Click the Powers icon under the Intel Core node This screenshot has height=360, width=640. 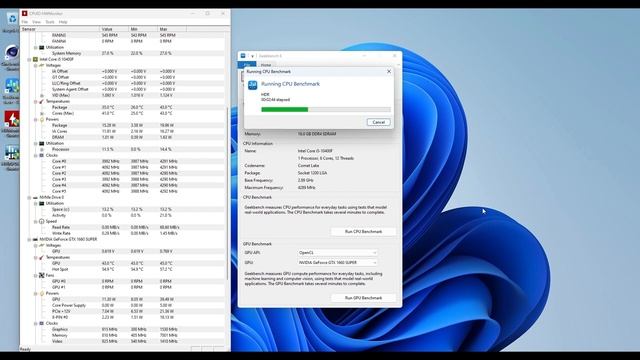(x=41, y=119)
